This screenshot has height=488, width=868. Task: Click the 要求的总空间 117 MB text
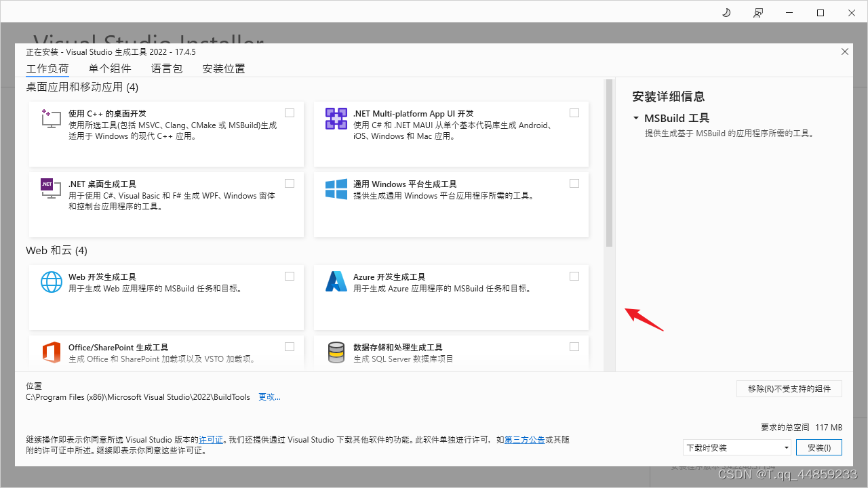point(802,428)
